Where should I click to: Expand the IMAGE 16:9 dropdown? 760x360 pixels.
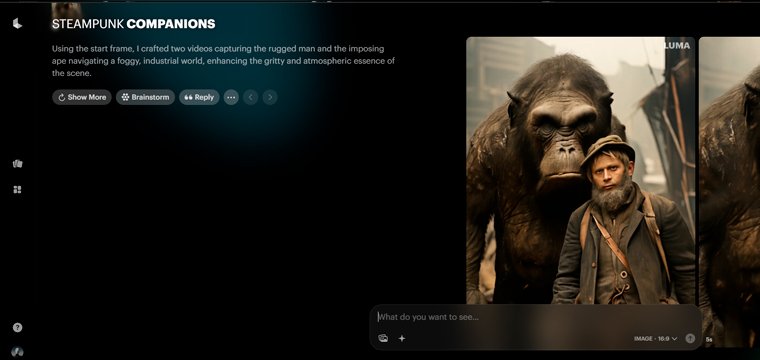click(x=655, y=339)
